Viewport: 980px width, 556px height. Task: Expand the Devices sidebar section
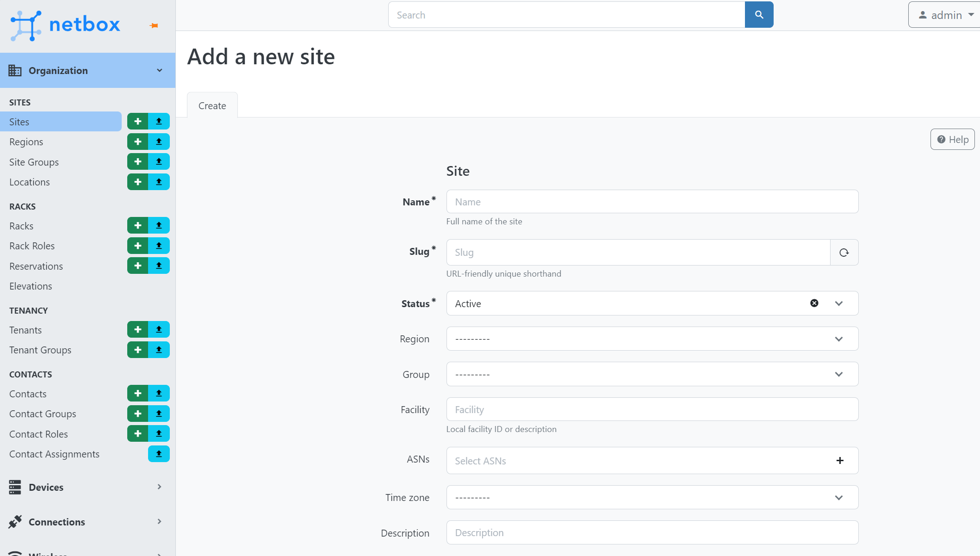click(87, 487)
